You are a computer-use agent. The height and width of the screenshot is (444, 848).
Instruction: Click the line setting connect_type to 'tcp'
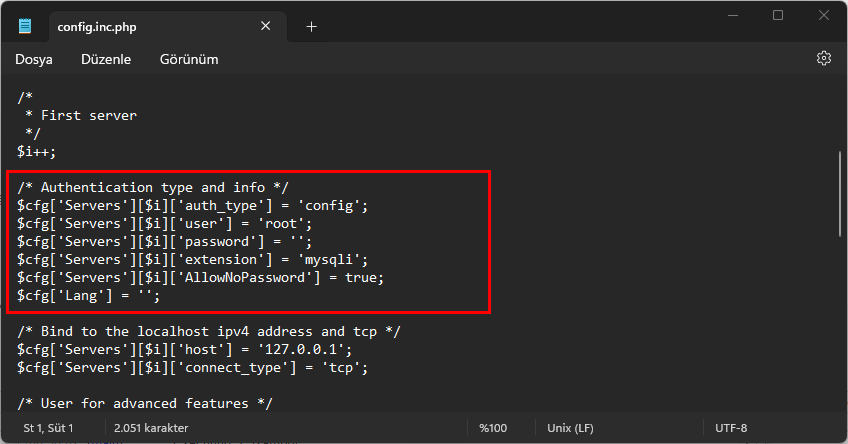[x=192, y=368]
